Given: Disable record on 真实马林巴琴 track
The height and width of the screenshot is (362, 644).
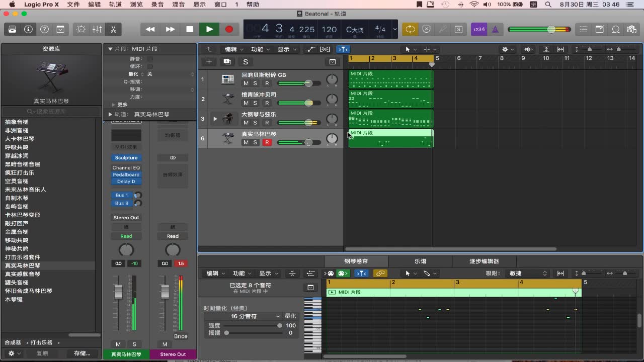Looking at the screenshot, I should tap(267, 142).
